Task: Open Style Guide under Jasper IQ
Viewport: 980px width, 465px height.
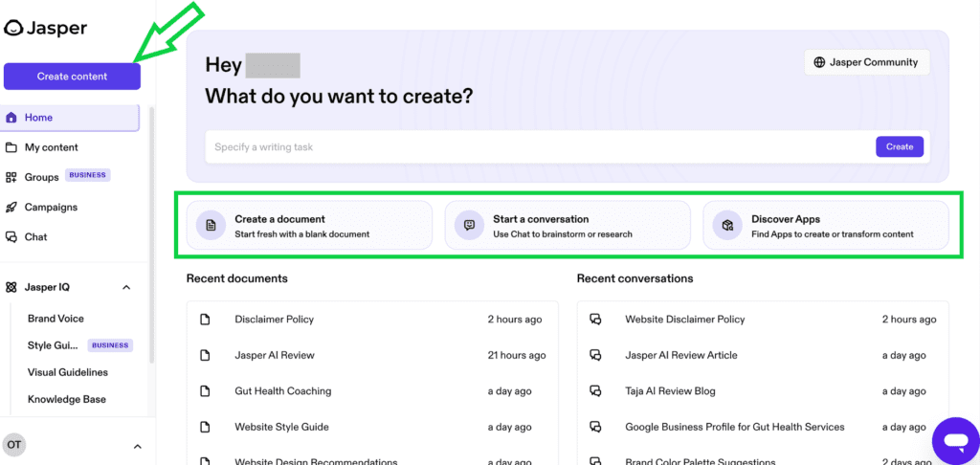Action: (54, 345)
